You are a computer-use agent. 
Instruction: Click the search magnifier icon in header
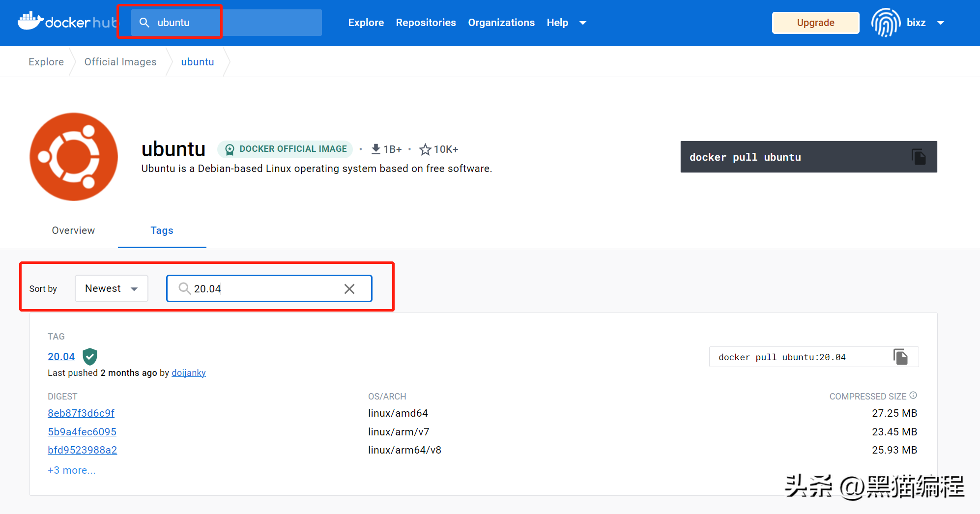[144, 23]
